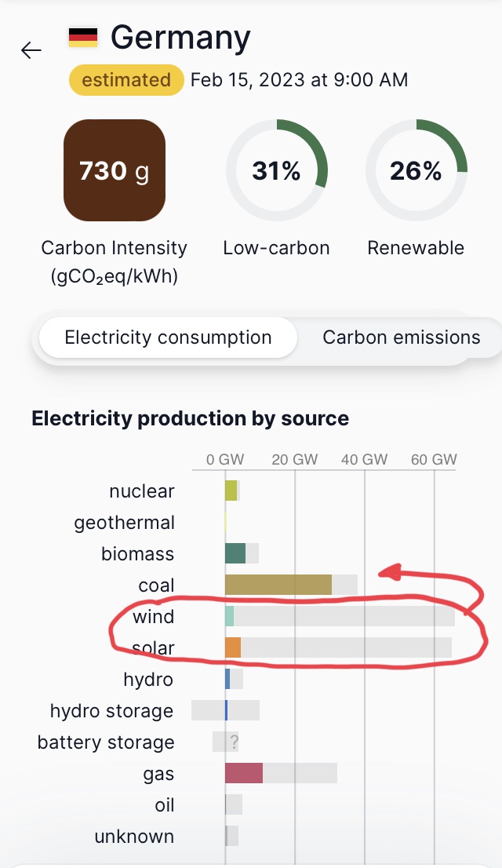Screen dimensions: 502x868
Task: Click the hydro storage row bar
Action: point(226,711)
